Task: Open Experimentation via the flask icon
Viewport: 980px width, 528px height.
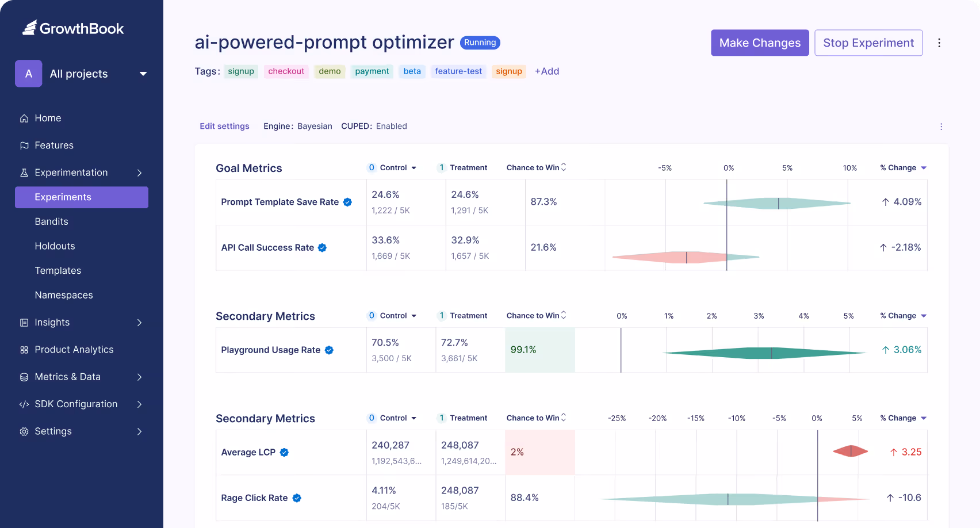Action: 24,172
